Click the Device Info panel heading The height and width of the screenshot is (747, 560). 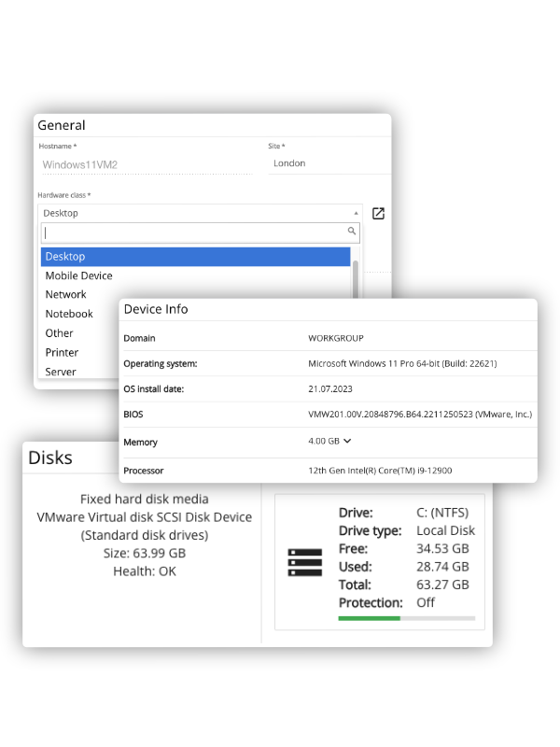pyautogui.click(x=156, y=309)
